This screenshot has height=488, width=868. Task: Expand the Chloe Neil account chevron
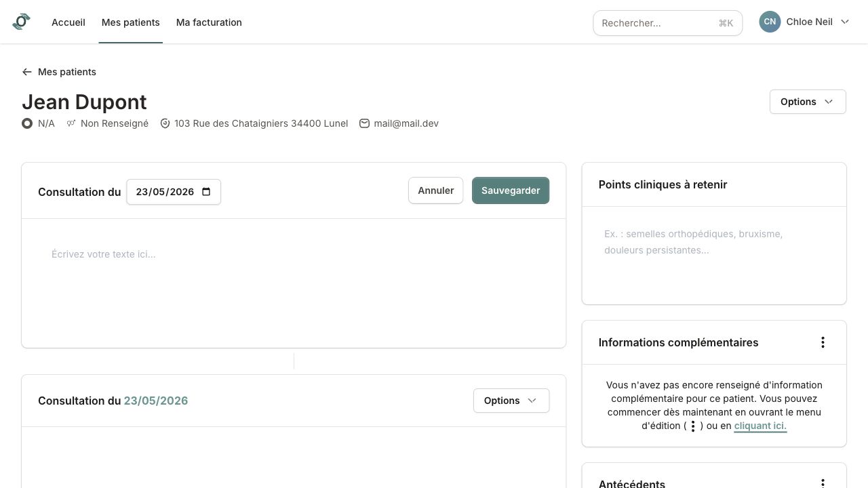(x=845, y=22)
